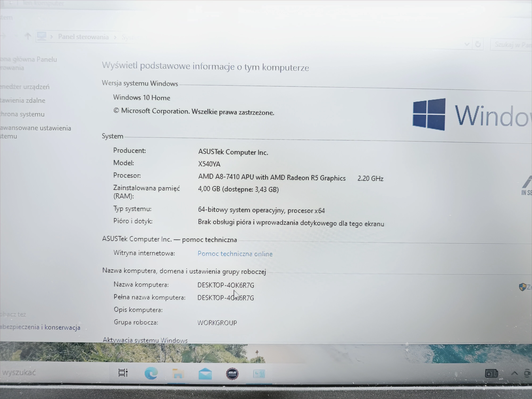Screen dimensions: 532x399
Task: Open Zaawansowane ustawienia systemu link
Action: coord(35,132)
